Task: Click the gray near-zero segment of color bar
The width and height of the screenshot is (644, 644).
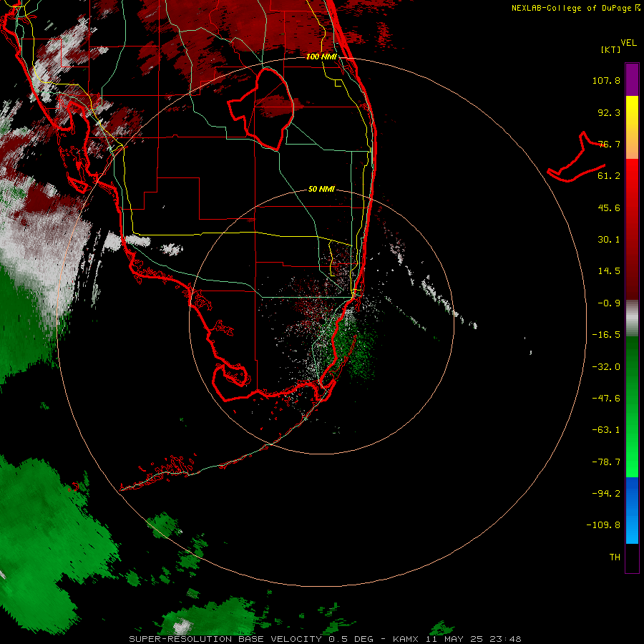Action: [632, 318]
